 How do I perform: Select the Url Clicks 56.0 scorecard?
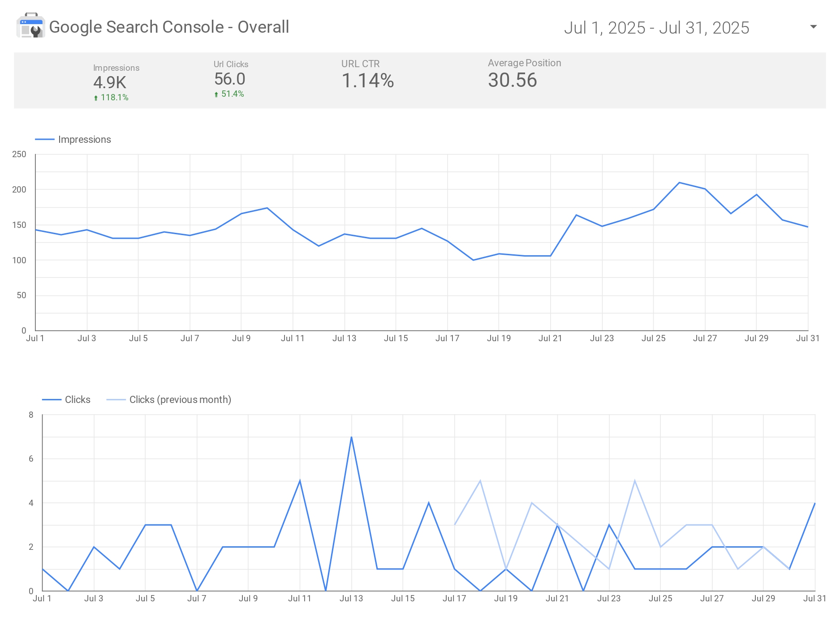tap(231, 79)
